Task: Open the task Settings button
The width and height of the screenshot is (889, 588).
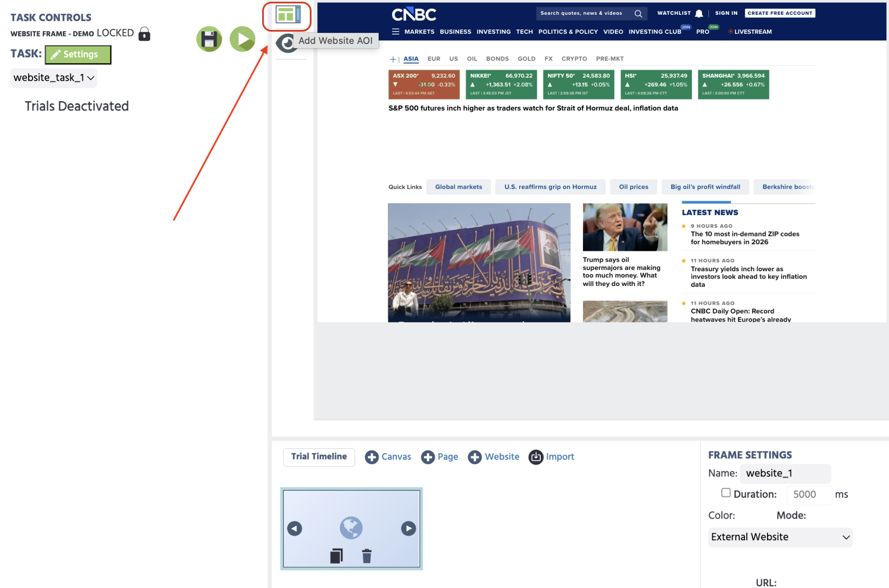Action: pos(78,54)
